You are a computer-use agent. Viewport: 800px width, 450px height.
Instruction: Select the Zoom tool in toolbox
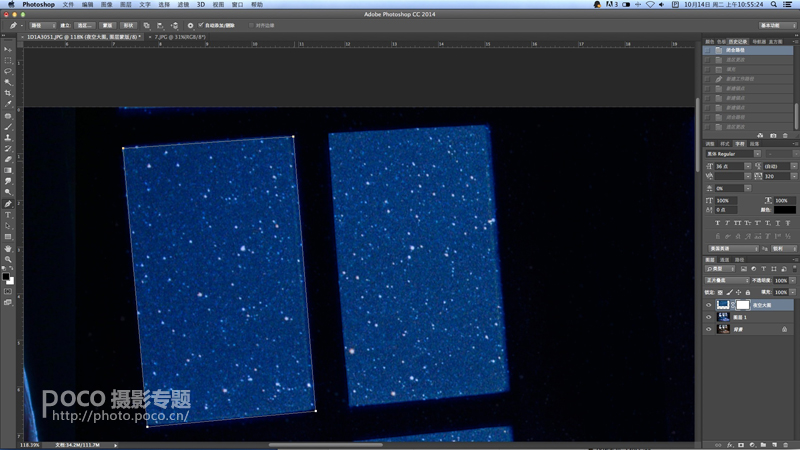(x=8, y=259)
